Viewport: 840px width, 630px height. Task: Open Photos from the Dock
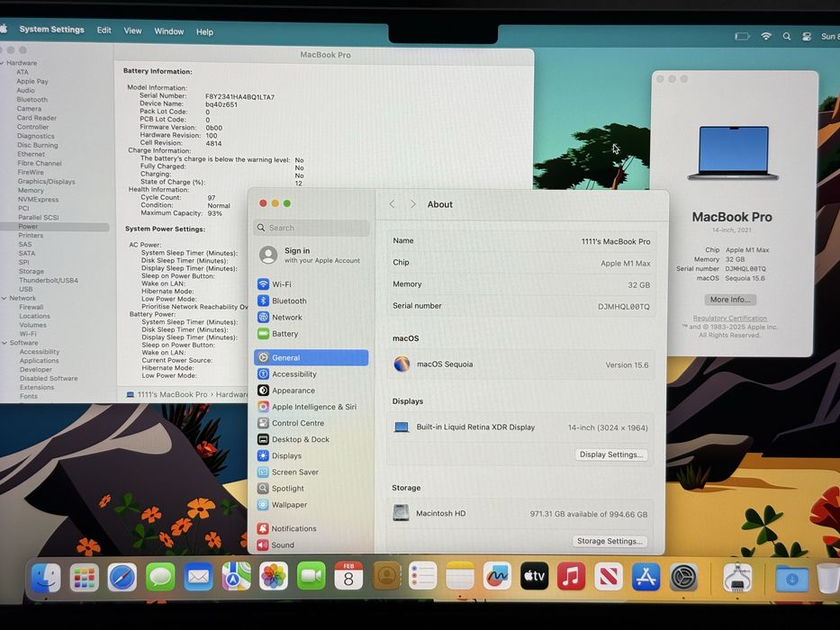pos(274,576)
